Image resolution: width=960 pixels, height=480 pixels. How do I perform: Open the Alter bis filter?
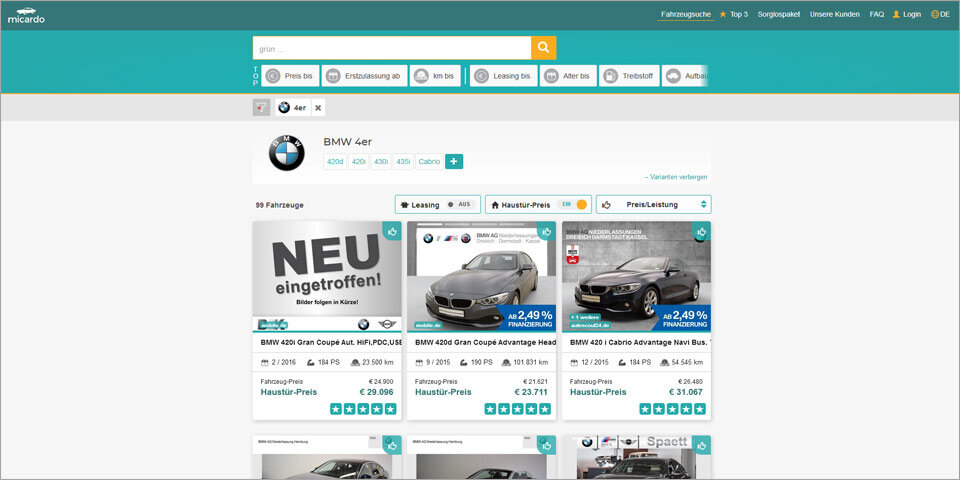click(x=568, y=76)
